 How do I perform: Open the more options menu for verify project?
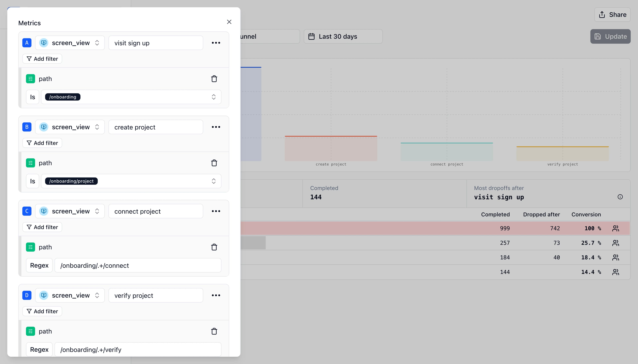tap(216, 295)
